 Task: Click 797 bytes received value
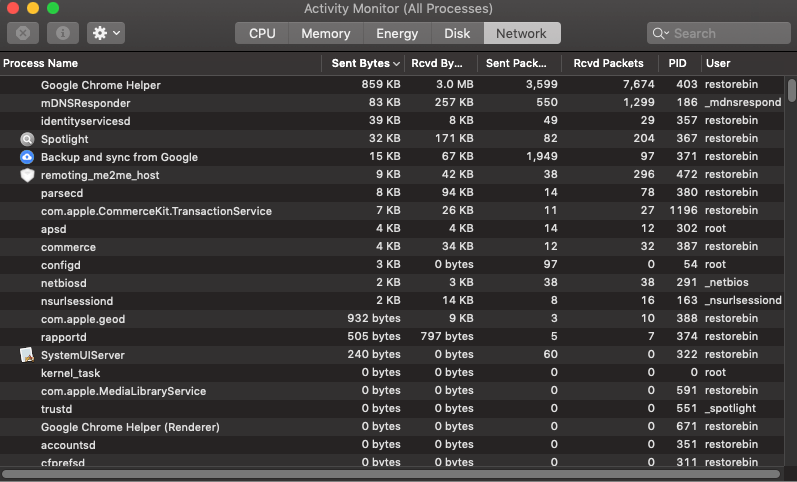[447, 336]
